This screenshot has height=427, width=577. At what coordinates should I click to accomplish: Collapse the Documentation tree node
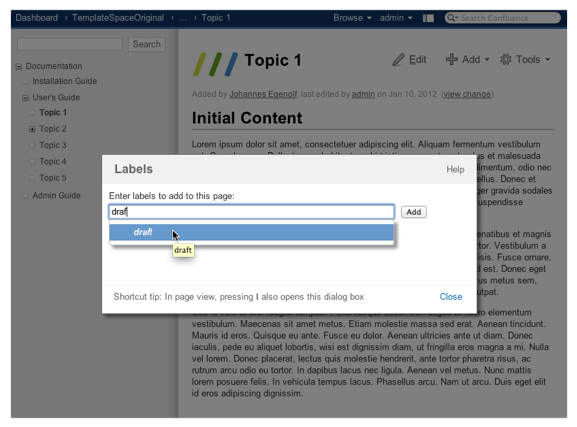pyautogui.click(x=19, y=67)
